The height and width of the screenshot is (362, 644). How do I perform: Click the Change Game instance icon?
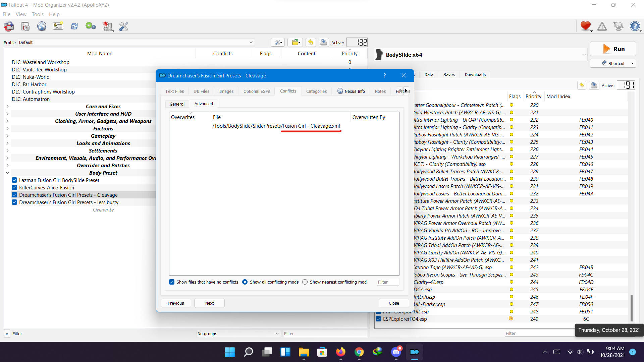pos(9,26)
